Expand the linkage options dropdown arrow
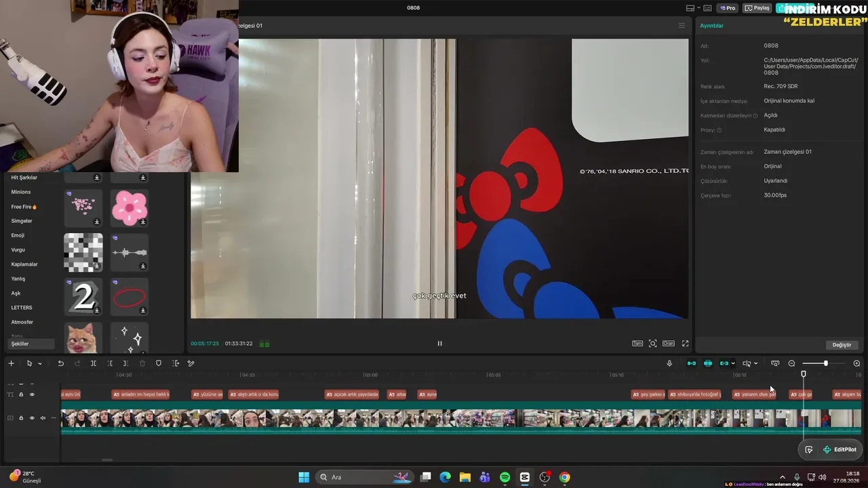 click(x=733, y=364)
